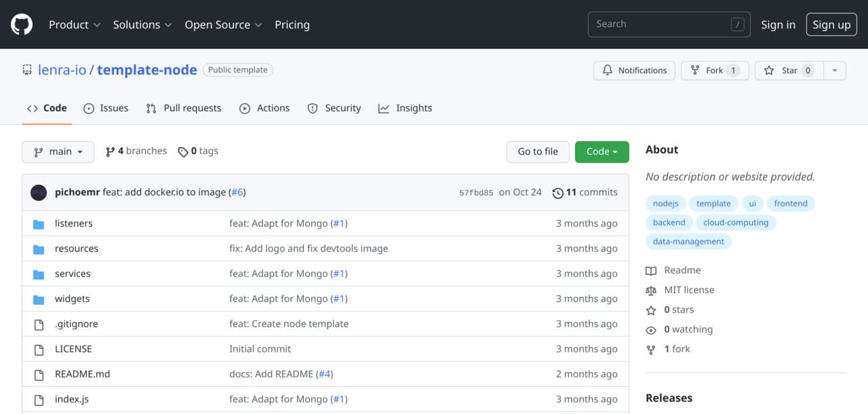Image resolution: width=868 pixels, height=414 pixels.
Task: Click the file icon beside index.js
Action: pos(39,400)
